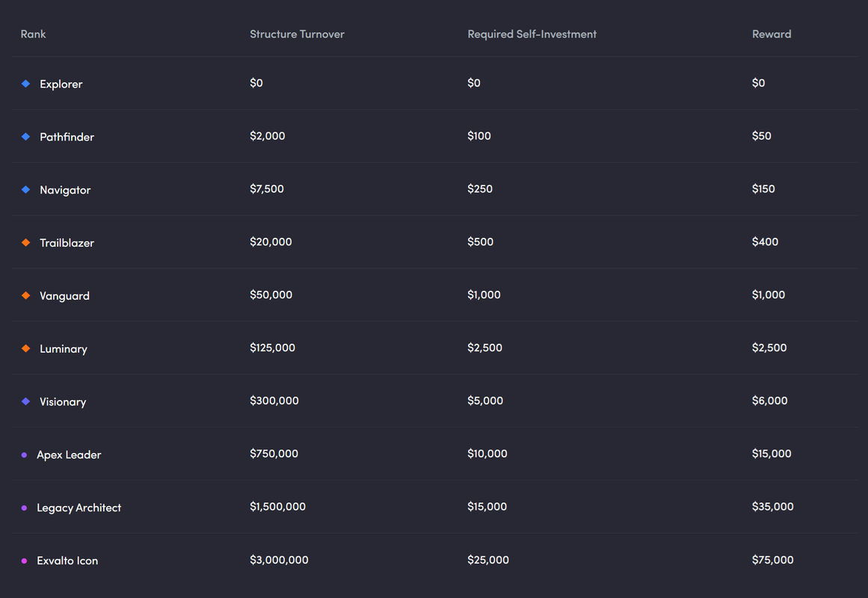Click the orange diamond icon beside Trailblazer
The width and height of the screenshot is (868, 598).
point(25,243)
